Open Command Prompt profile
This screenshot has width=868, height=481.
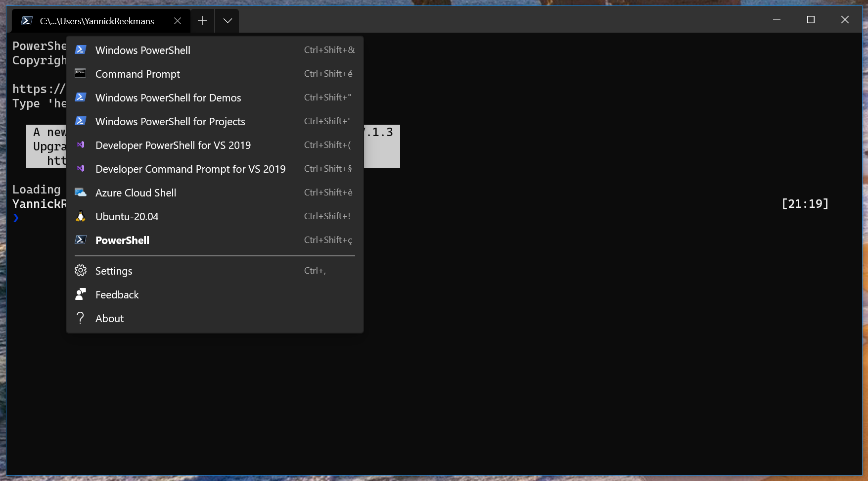pyautogui.click(x=215, y=74)
